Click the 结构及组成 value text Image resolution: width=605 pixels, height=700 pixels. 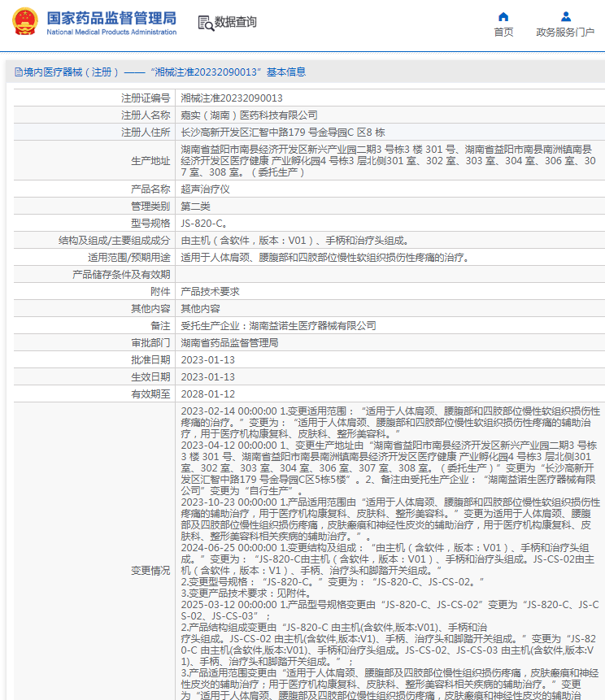click(x=294, y=241)
